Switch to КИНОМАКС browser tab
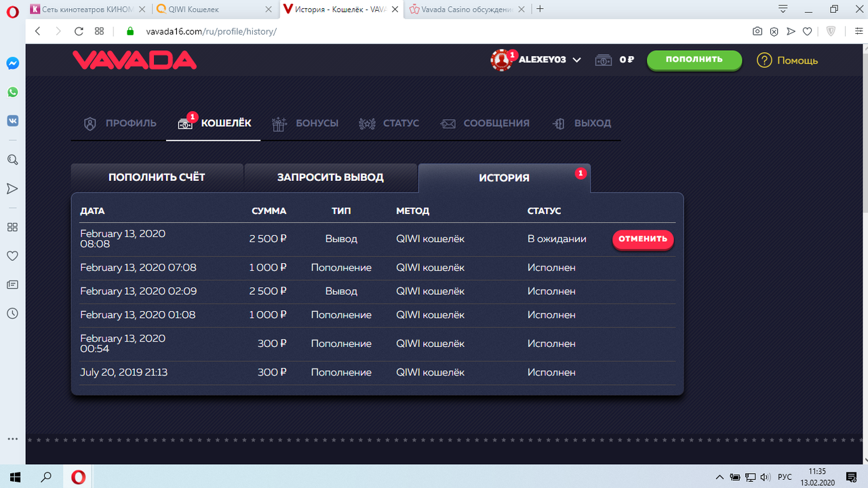 (x=88, y=9)
